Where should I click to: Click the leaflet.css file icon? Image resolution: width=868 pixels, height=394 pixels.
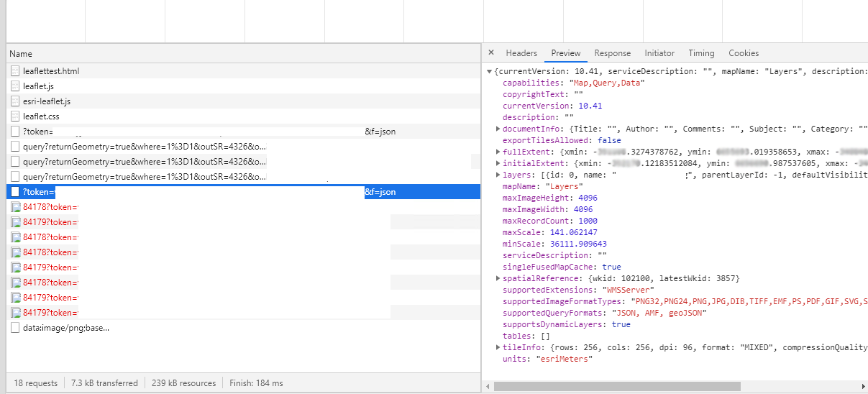(x=16, y=116)
